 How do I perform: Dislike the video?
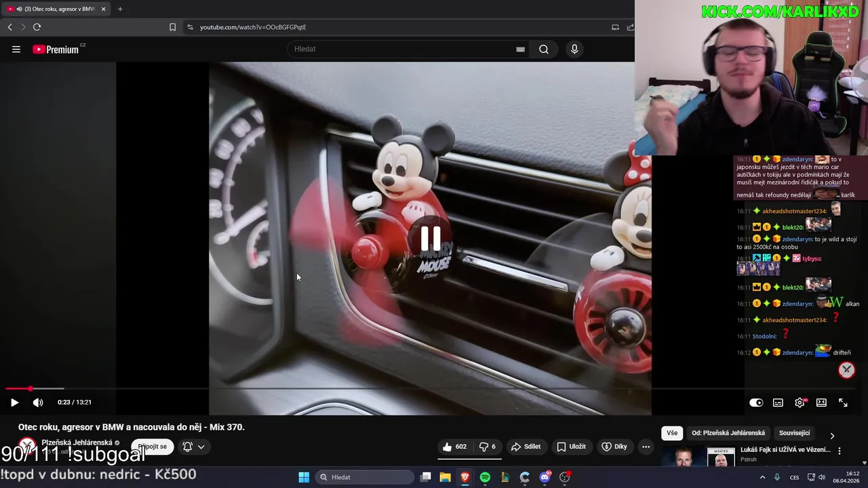[488, 447]
